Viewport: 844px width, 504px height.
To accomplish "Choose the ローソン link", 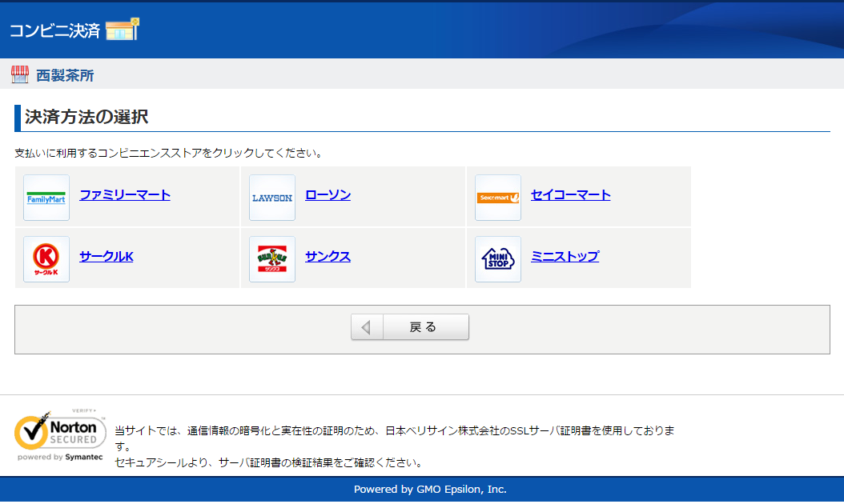I will tap(328, 194).
